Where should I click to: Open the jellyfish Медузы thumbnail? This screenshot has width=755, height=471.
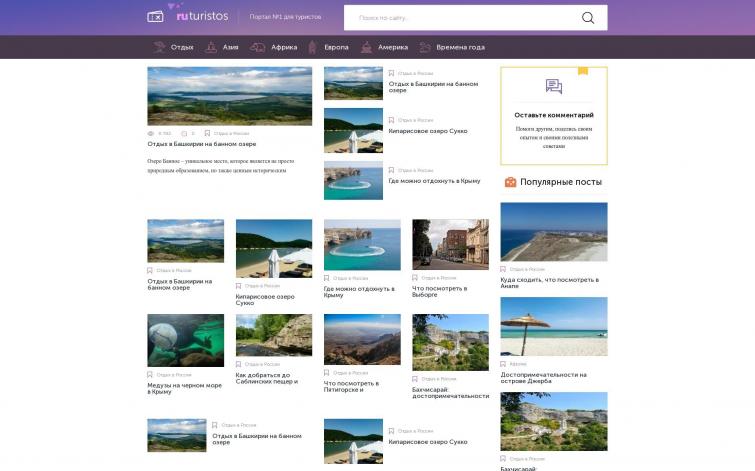(185, 340)
